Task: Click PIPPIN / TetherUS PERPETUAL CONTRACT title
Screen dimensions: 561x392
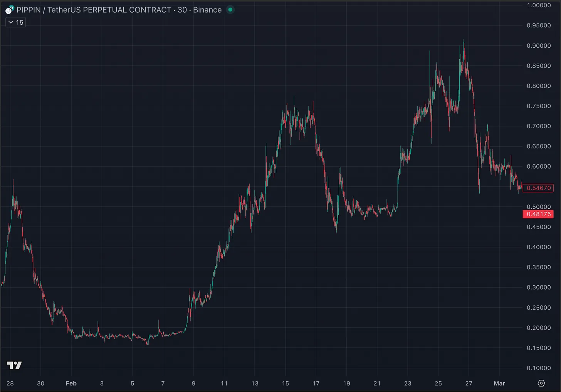Action: (94, 10)
